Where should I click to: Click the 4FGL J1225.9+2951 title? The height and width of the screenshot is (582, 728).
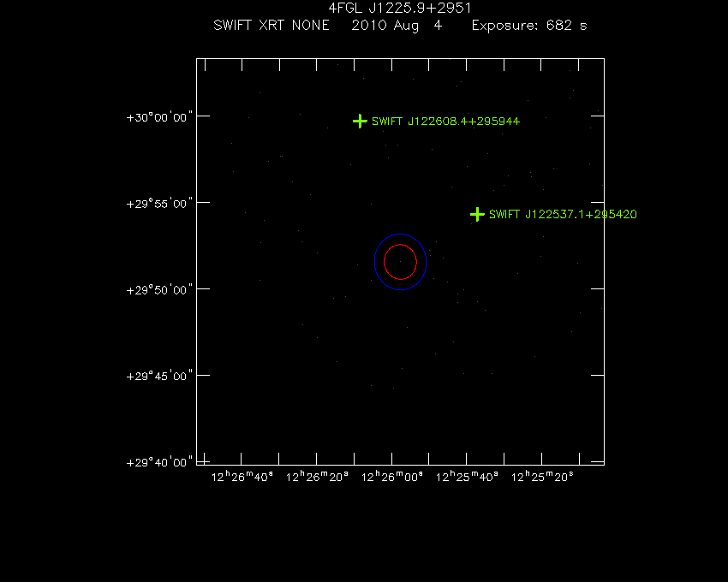point(400,8)
